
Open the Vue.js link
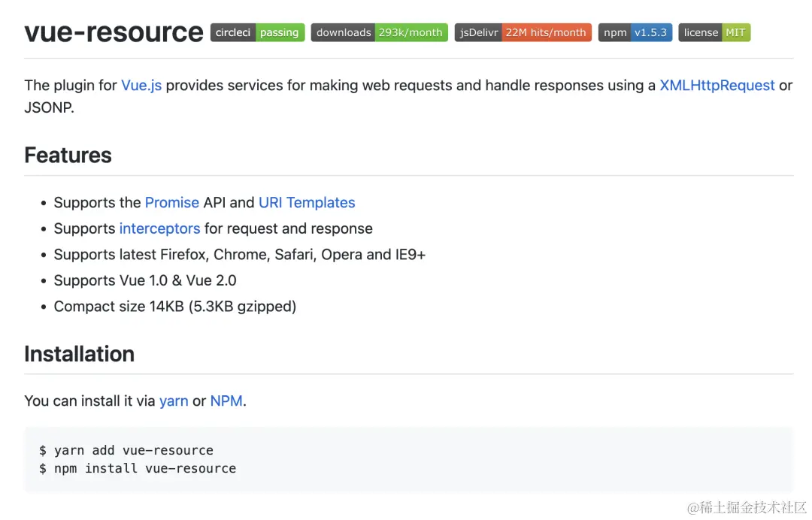click(141, 86)
